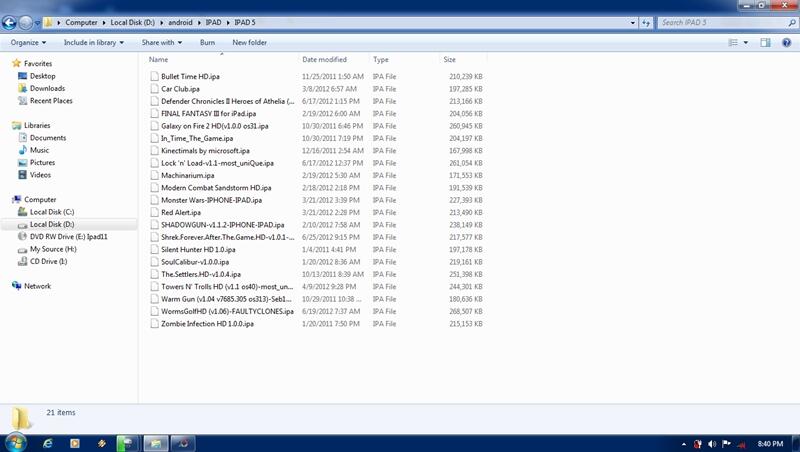The width and height of the screenshot is (800, 452).
Task: Click the Network icon in sidebar
Action: point(16,286)
